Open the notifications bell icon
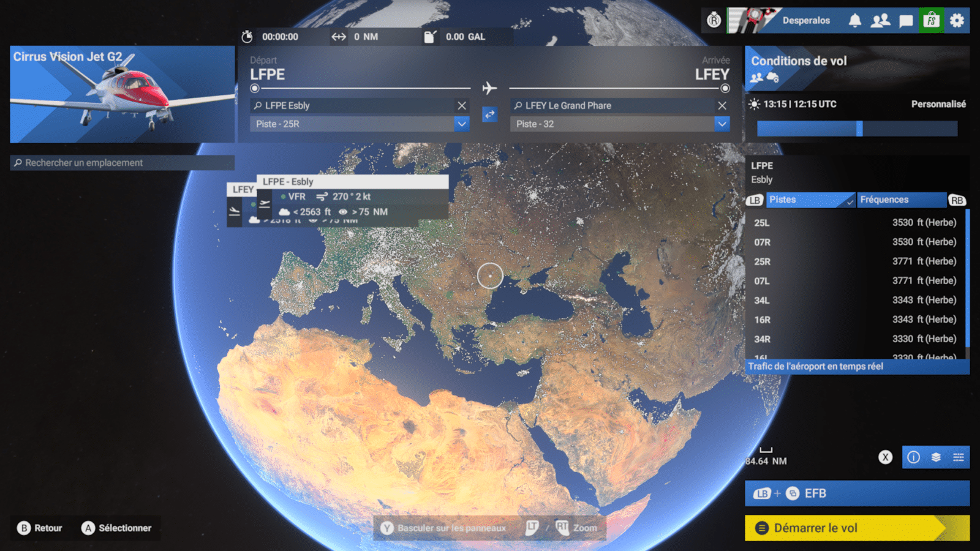 click(x=855, y=21)
